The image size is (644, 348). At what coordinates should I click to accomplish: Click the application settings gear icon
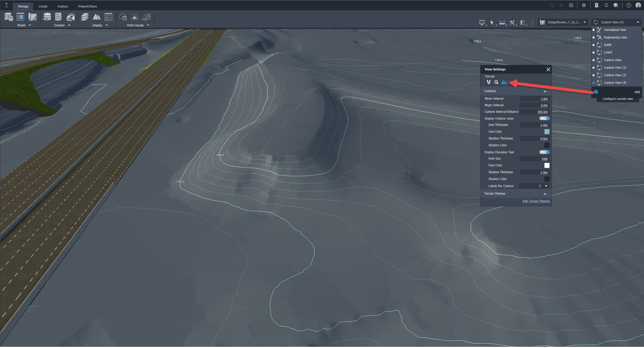tap(584, 5)
